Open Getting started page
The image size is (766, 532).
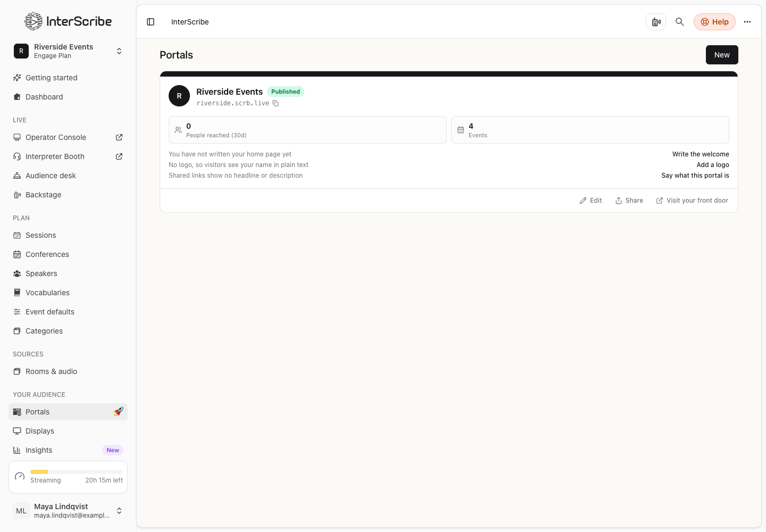pos(68,78)
